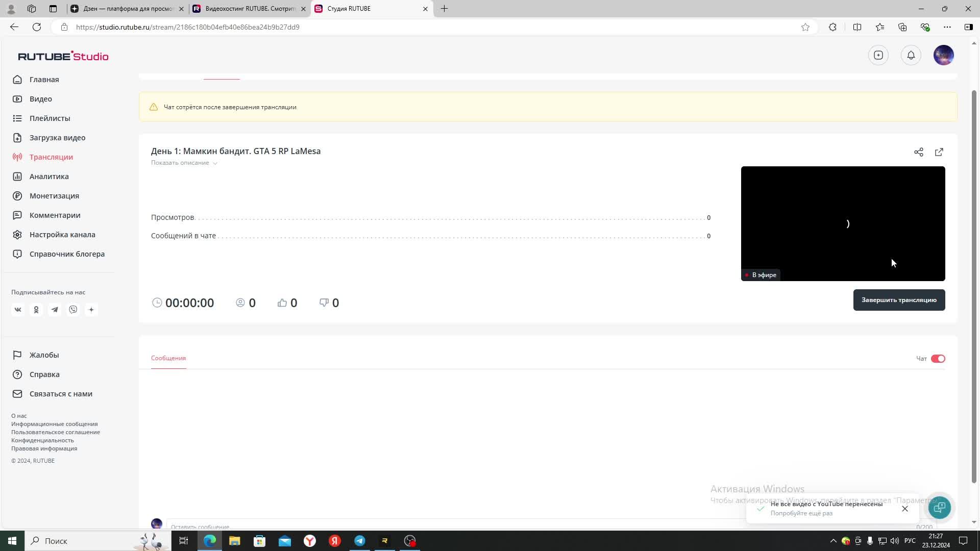Open Telegram from Windows taskbar

(360, 541)
